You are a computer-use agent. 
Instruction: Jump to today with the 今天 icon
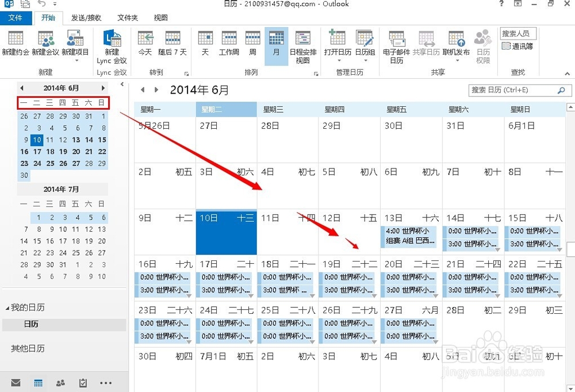pos(145,45)
